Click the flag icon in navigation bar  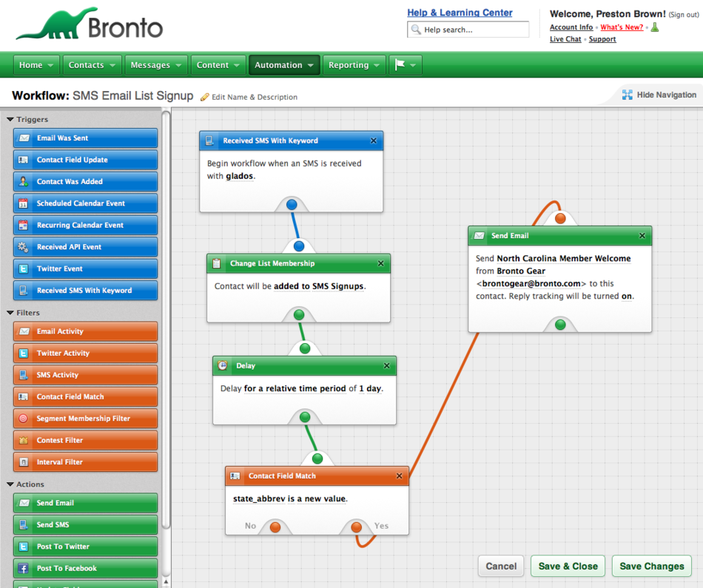click(400, 65)
